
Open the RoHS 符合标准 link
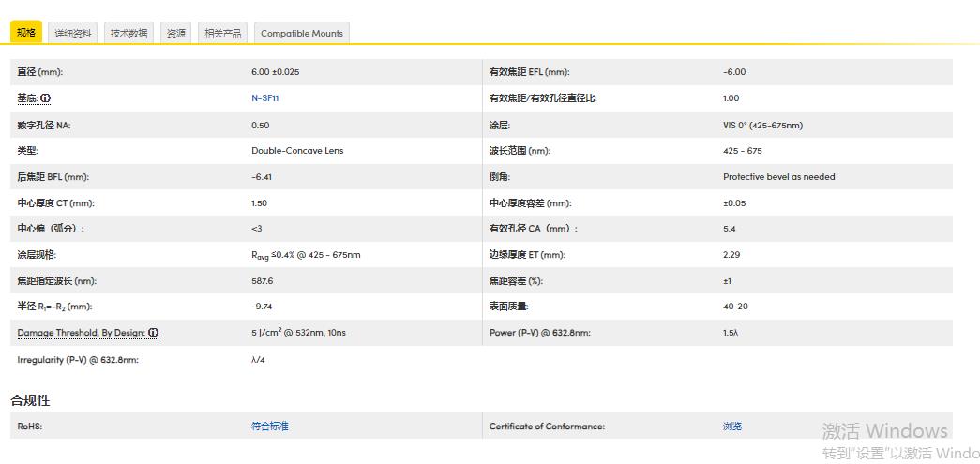pos(270,427)
